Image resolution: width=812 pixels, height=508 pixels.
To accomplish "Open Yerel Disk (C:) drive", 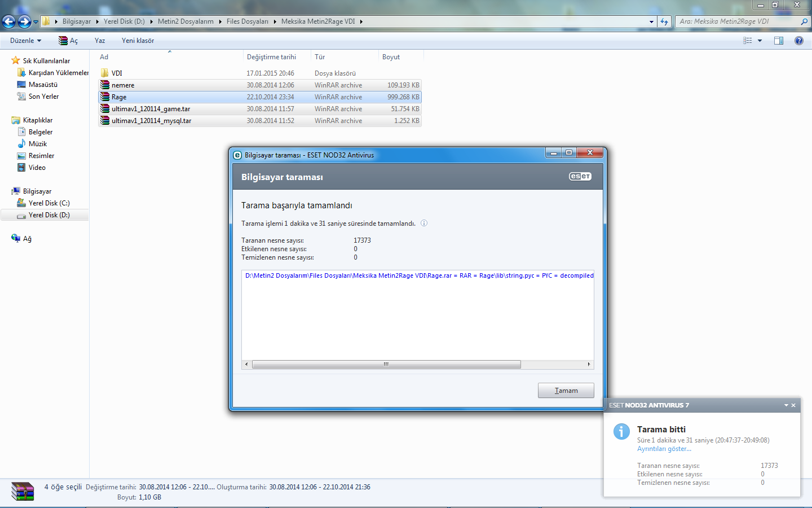I will pyautogui.click(x=49, y=203).
